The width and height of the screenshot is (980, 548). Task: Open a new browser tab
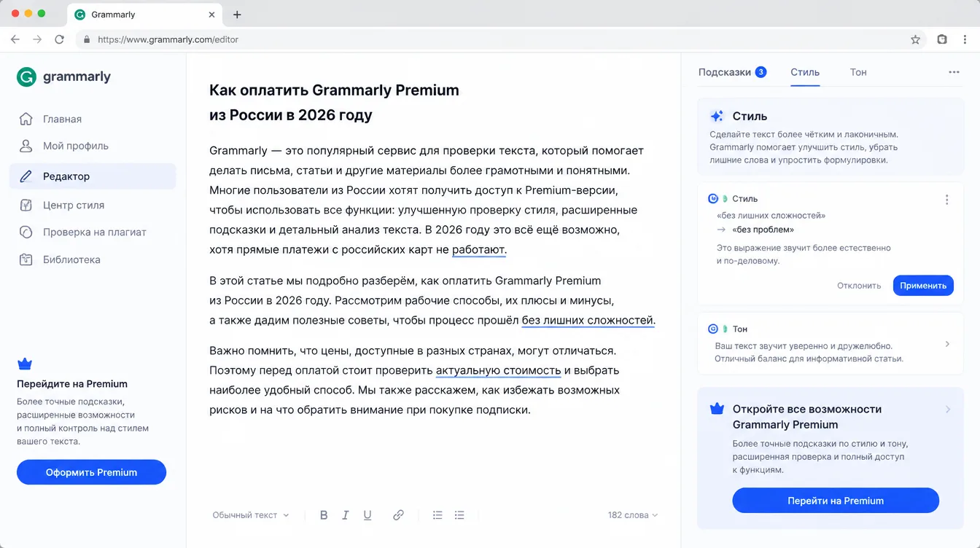[x=237, y=15]
